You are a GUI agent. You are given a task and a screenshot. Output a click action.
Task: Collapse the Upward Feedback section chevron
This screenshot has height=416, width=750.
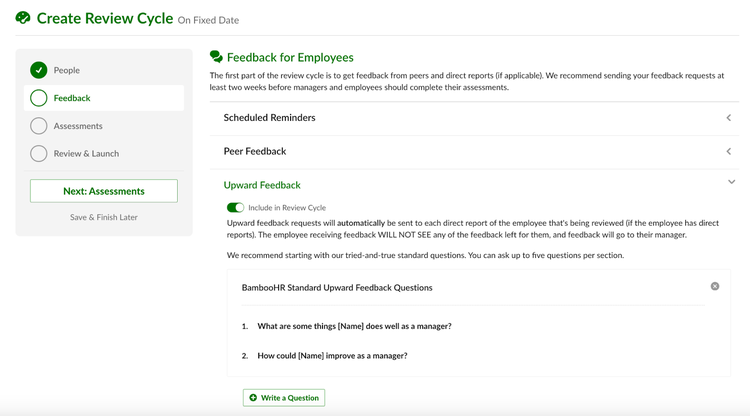pyautogui.click(x=731, y=182)
